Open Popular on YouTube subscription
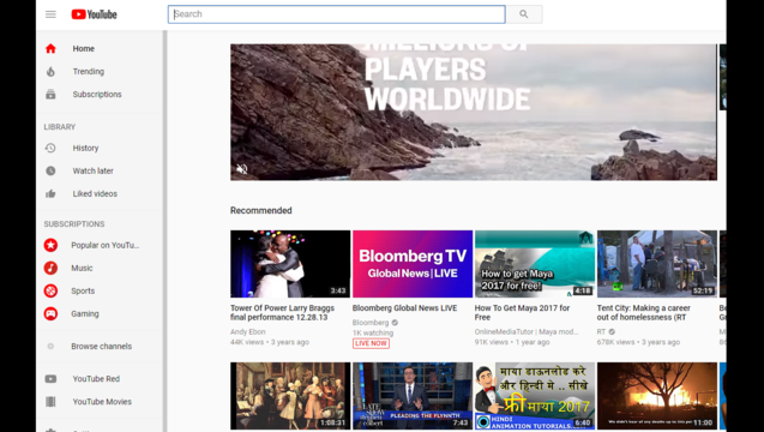Screen dimensions: 764x432 pos(99,245)
